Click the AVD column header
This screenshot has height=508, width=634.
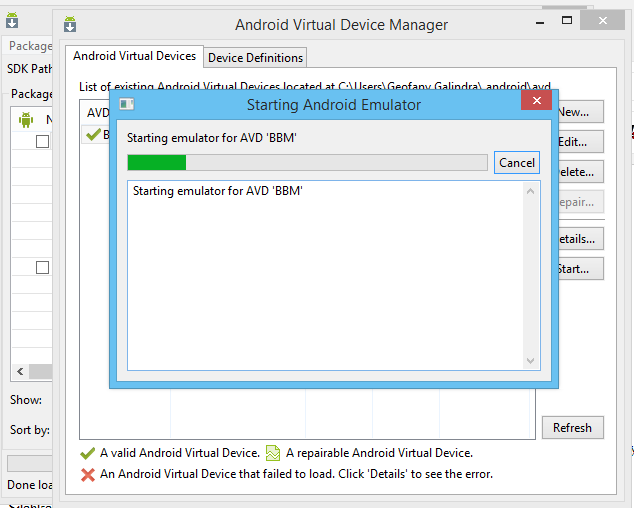point(98,112)
